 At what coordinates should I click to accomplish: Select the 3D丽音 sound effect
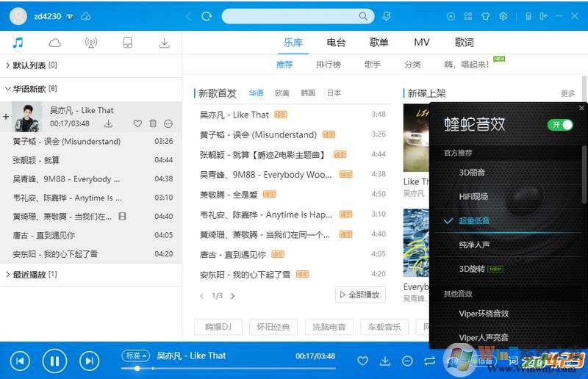(x=472, y=172)
